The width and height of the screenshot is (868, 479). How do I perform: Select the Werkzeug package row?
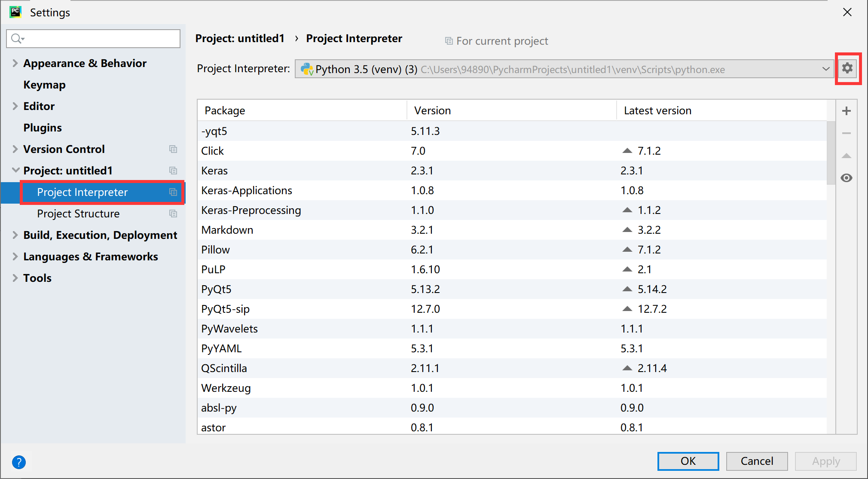[512, 388]
